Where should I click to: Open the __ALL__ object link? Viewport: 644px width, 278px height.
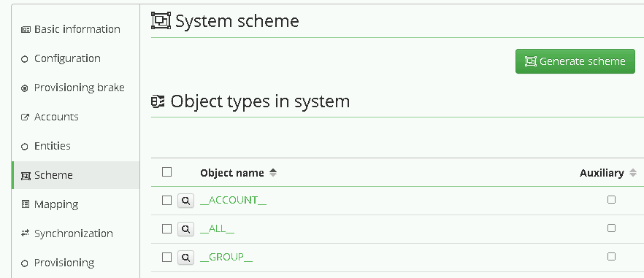[217, 228]
